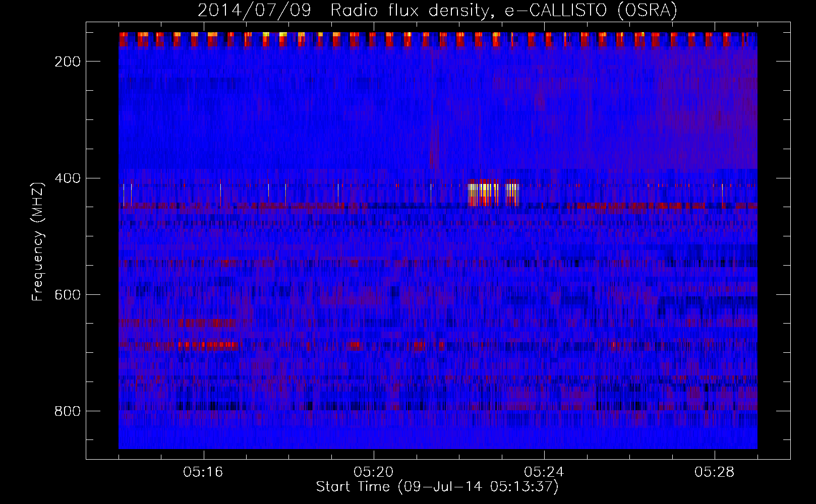The image size is (816, 504).
Task: Click the 05:20 time tick label
Action: tap(374, 472)
